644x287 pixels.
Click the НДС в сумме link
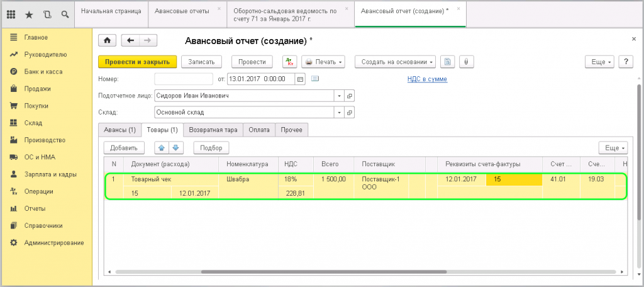click(428, 79)
